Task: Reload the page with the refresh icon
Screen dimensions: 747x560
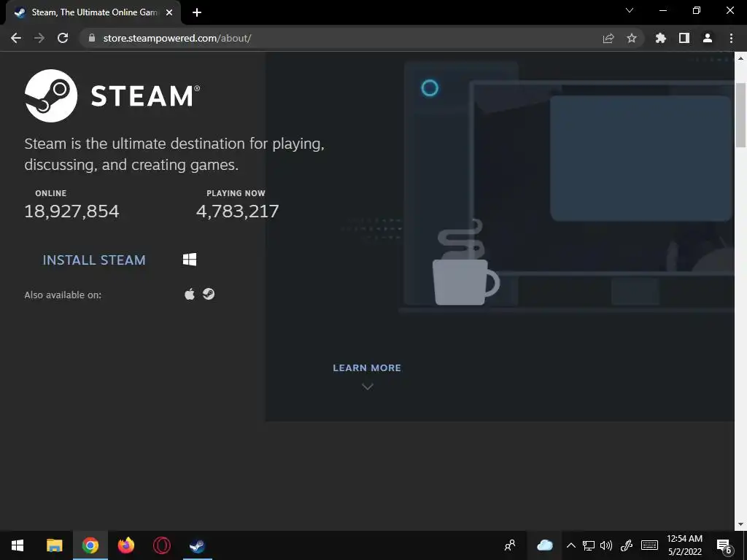Action: coord(63,38)
